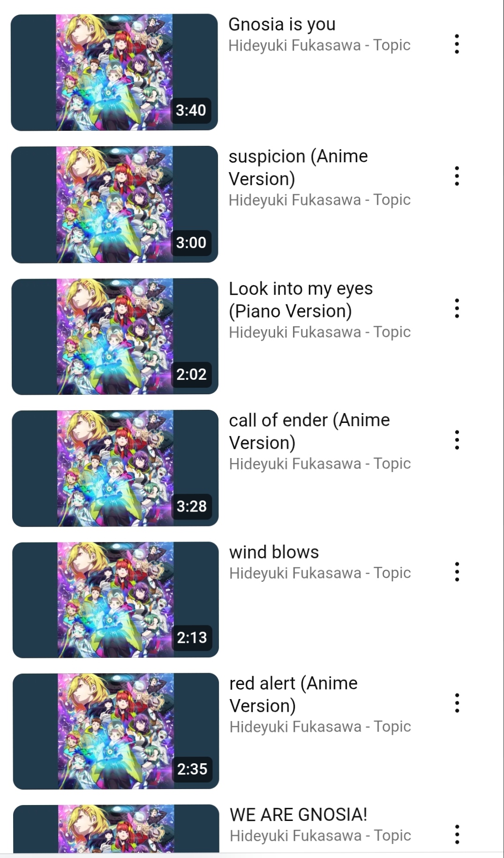This screenshot has height=858, width=504.
Task: Play the 2:02 Look into my eyes thumbnail
Action: (115, 336)
